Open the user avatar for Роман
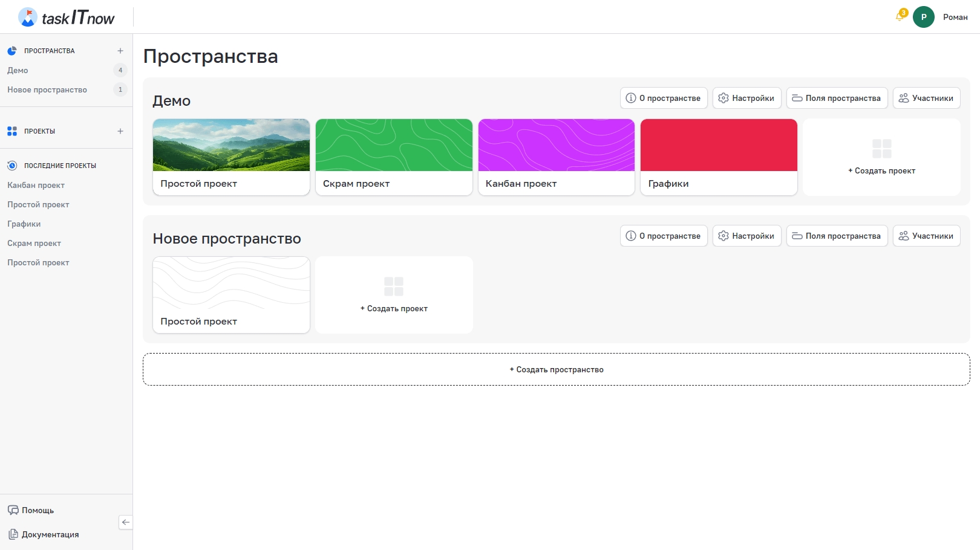The height and width of the screenshot is (550, 980). (923, 17)
